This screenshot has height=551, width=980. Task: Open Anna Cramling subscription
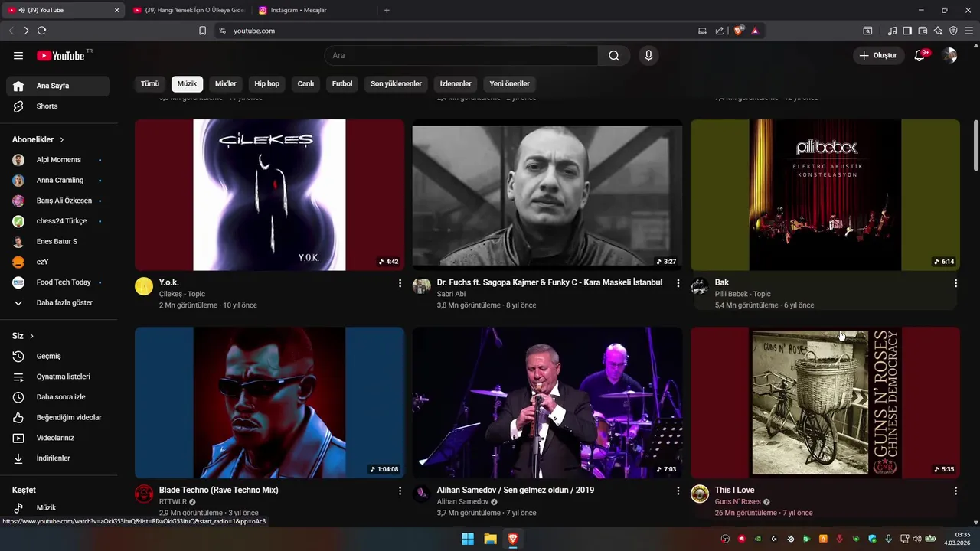point(58,181)
